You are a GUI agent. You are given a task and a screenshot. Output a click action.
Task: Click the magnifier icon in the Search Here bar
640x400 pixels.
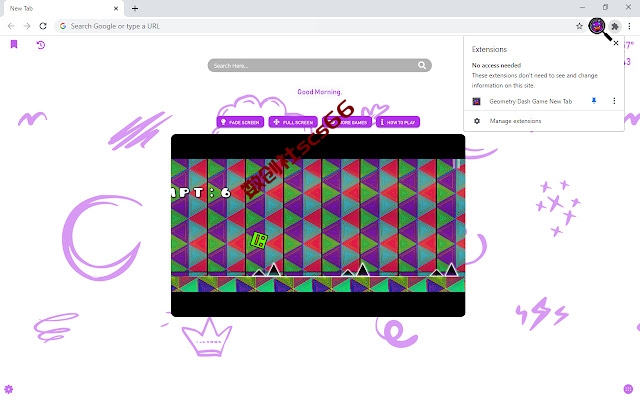click(422, 65)
